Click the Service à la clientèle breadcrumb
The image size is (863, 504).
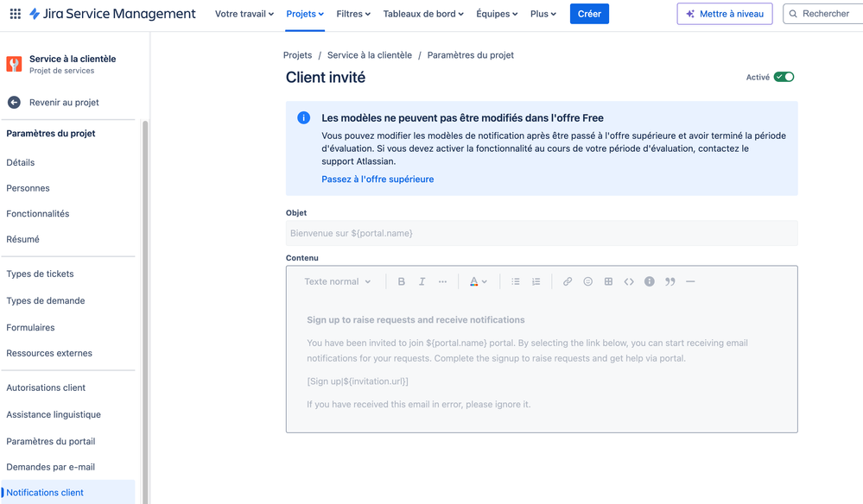click(370, 55)
